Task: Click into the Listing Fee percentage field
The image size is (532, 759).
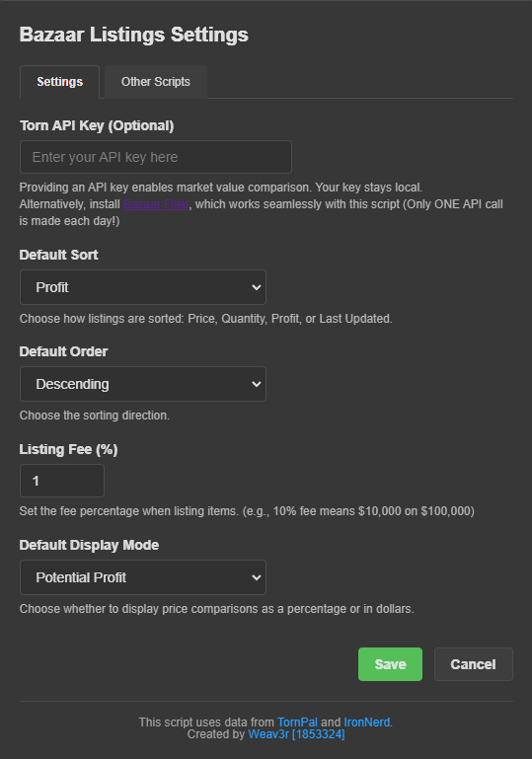Action: click(62, 481)
